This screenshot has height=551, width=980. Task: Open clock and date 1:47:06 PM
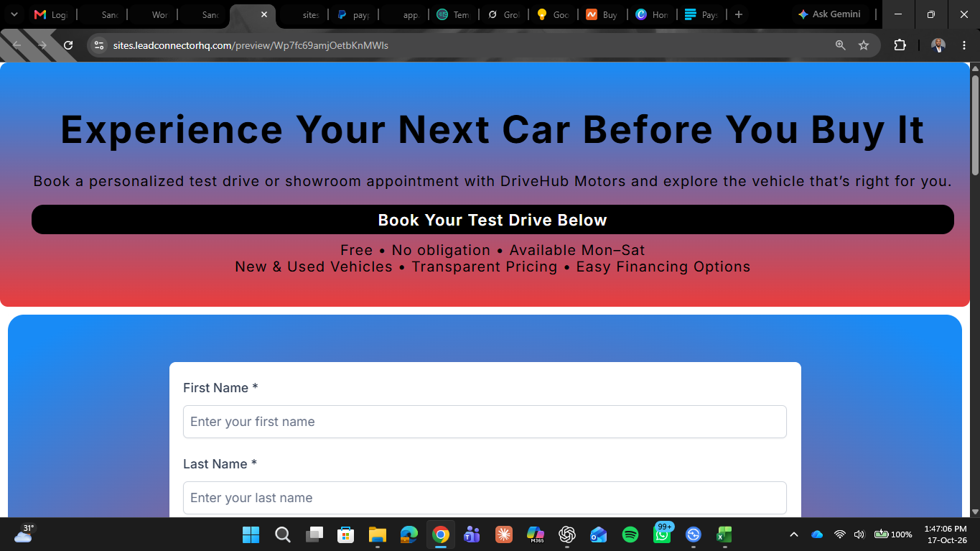pyautogui.click(x=946, y=534)
